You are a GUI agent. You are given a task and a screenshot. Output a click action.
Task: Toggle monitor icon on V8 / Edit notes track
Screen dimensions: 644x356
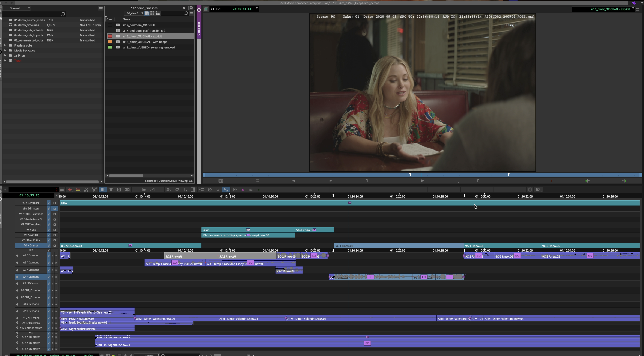coord(54,208)
